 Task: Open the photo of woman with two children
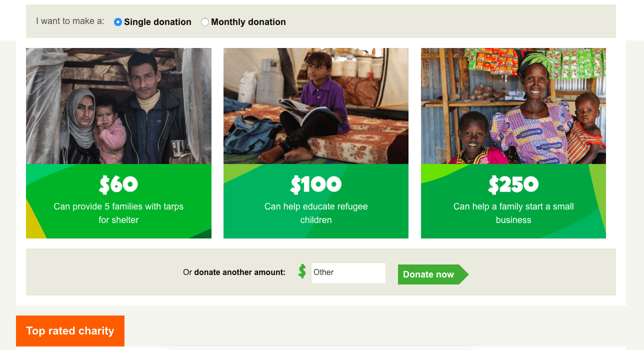513,106
